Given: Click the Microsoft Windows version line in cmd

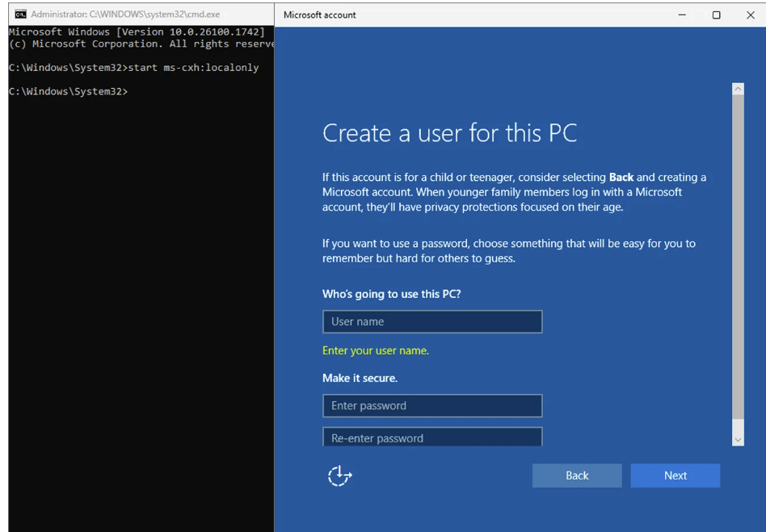Looking at the screenshot, I should coord(137,31).
